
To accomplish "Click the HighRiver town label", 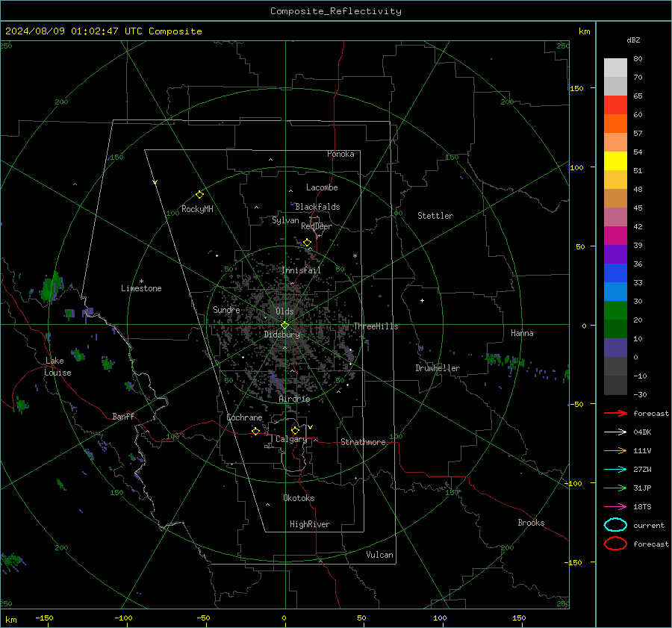I will pos(310,524).
